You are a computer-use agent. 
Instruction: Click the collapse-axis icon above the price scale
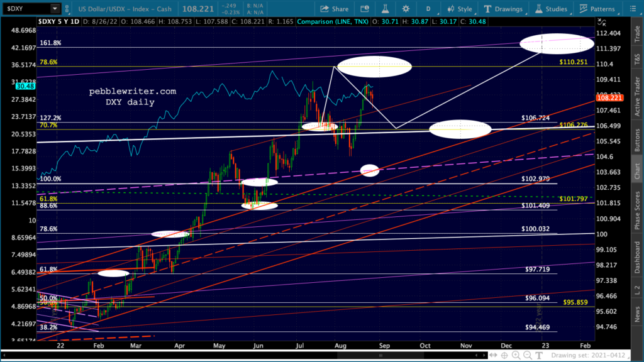click(602, 22)
